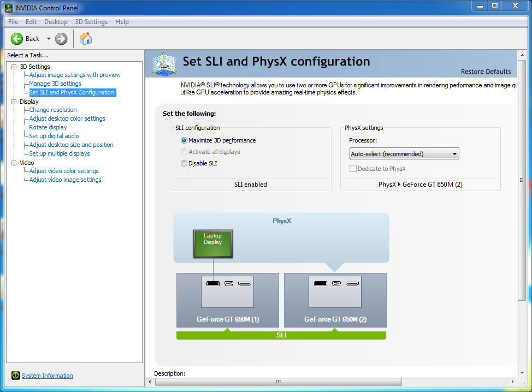Select Activate all displays radio button

coord(184,152)
